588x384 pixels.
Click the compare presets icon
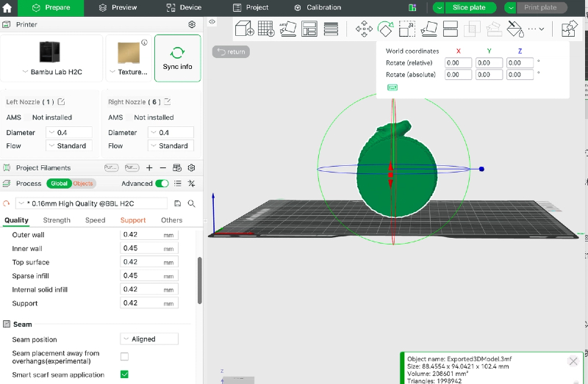click(x=191, y=184)
